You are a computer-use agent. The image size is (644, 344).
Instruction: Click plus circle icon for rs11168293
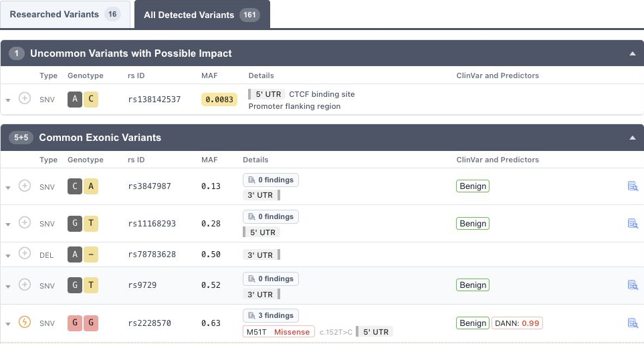[25, 222]
